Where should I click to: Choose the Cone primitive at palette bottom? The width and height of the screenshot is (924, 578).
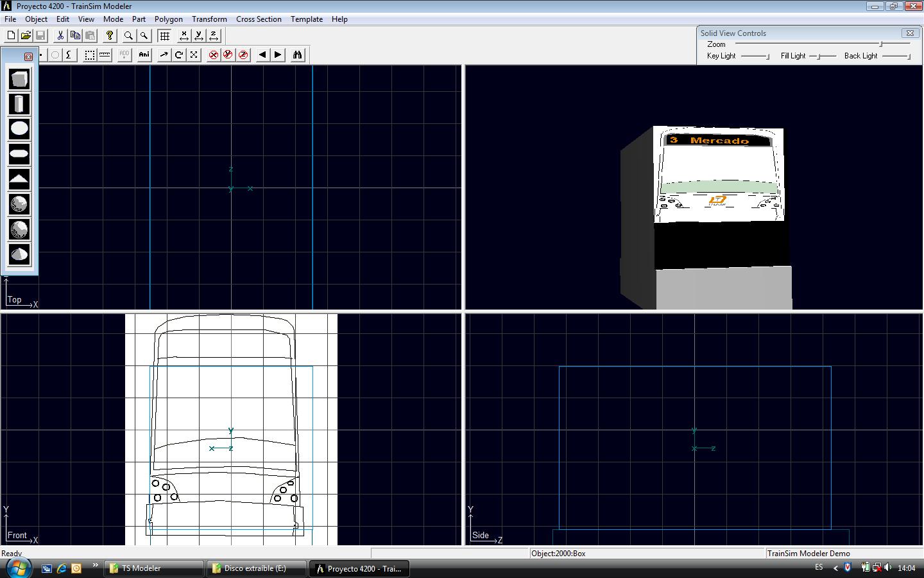click(x=19, y=254)
